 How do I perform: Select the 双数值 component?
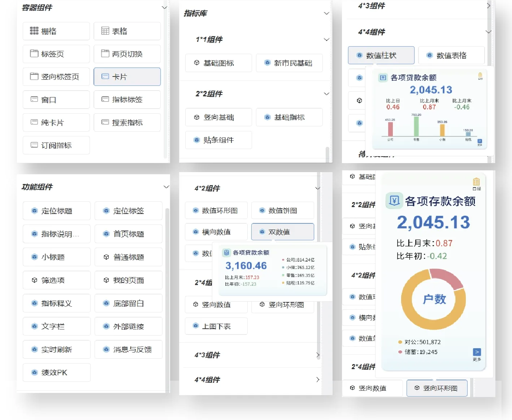click(x=282, y=232)
